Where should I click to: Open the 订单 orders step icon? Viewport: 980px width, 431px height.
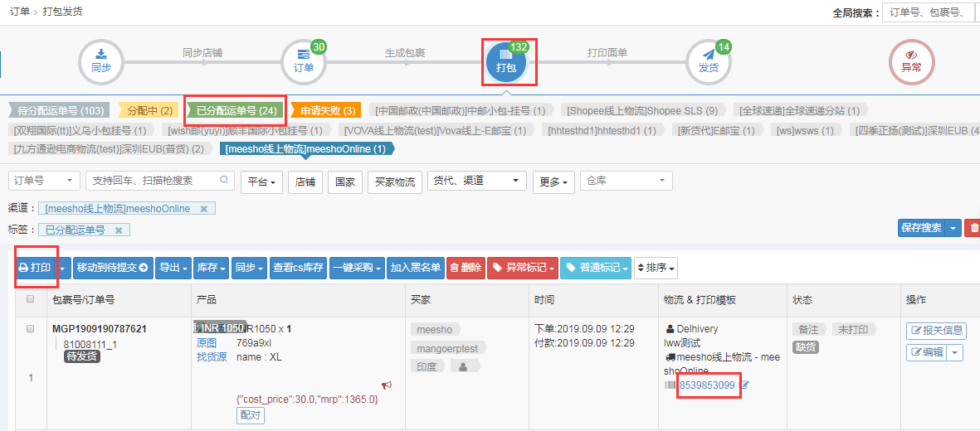[304, 62]
